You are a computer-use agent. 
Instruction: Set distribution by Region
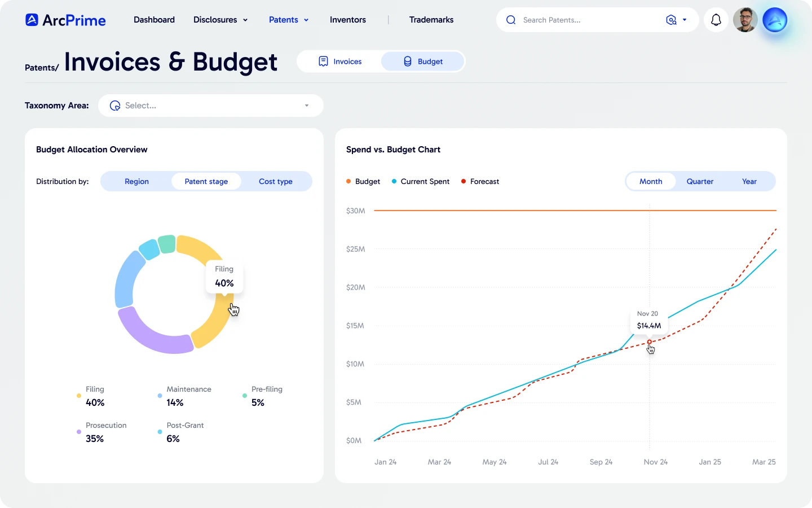click(x=136, y=181)
